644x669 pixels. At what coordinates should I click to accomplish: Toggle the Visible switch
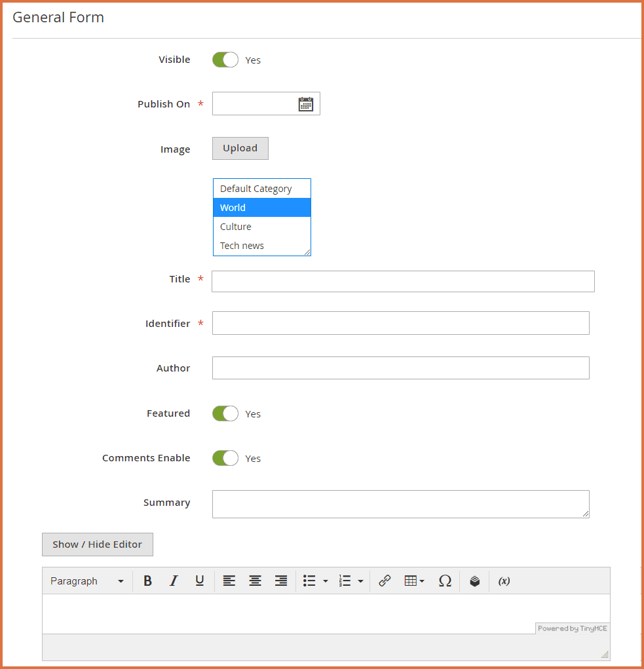[x=225, y=60]
